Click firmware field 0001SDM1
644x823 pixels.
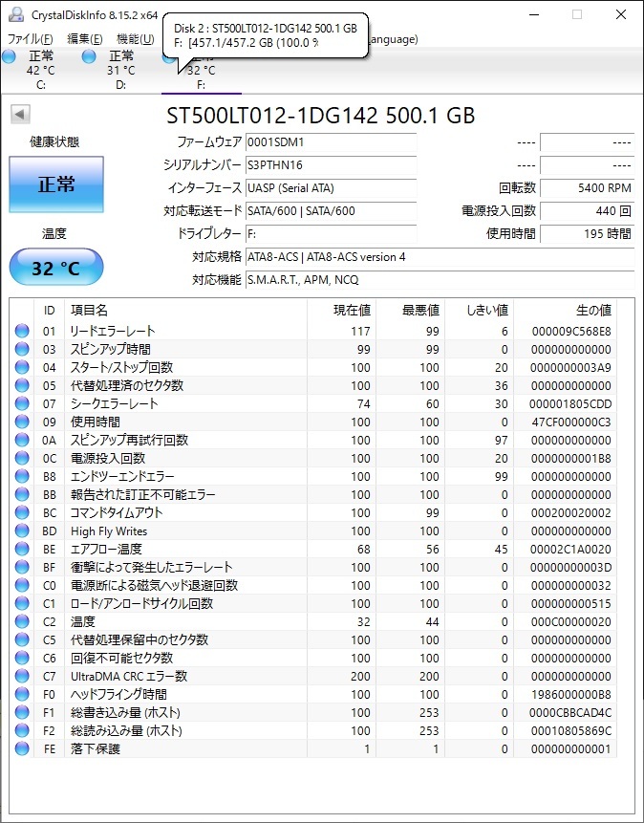pyautogui.click(x=332, y=142)
